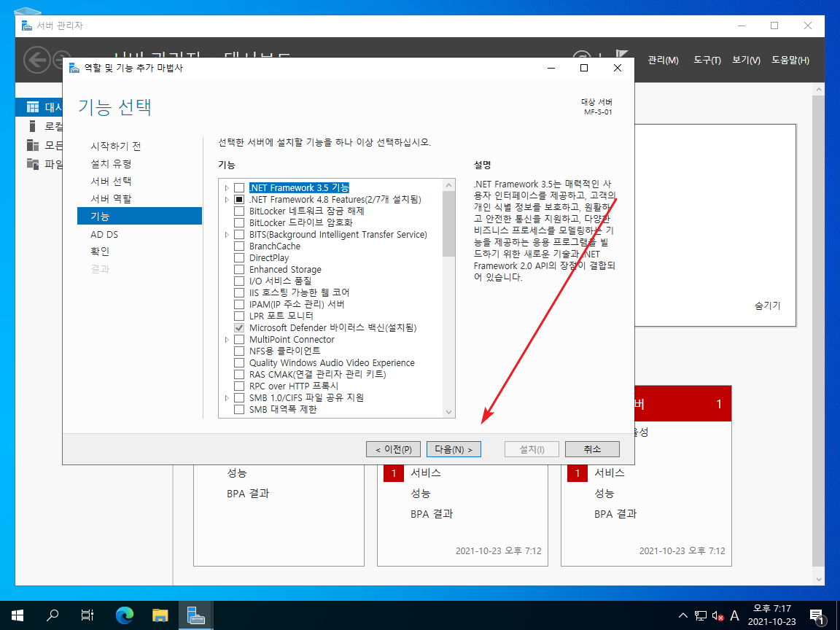Screen dimensions: 840x630
Task: Open the network tray icon
Action: (701, 615)
